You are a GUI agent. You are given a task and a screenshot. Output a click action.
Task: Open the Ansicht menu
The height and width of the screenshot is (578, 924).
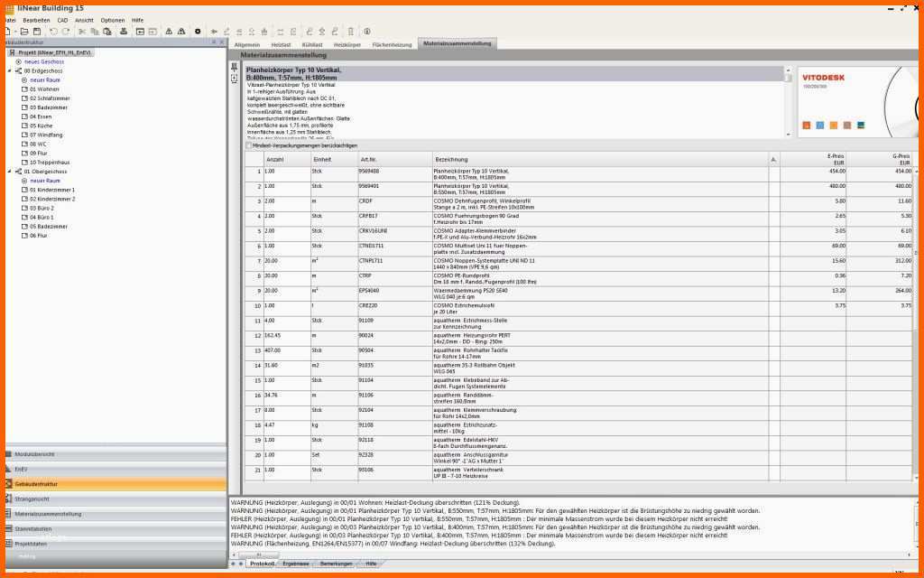pyautogui.click(x=84, y=20)
